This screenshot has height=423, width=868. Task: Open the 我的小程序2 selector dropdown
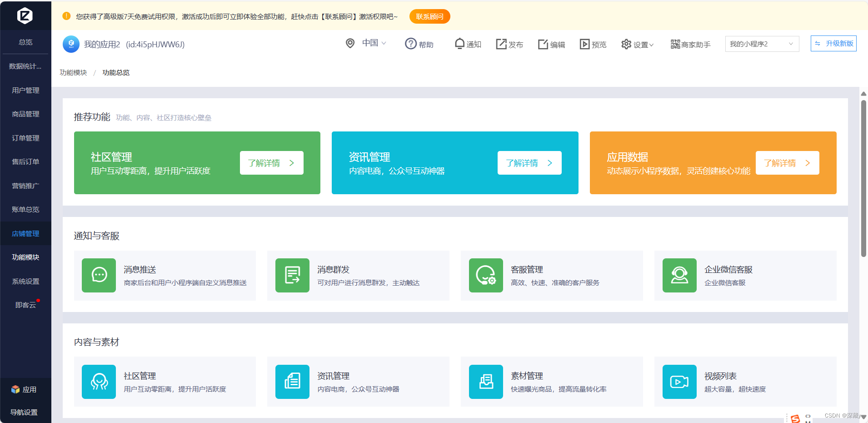[762, 44]
